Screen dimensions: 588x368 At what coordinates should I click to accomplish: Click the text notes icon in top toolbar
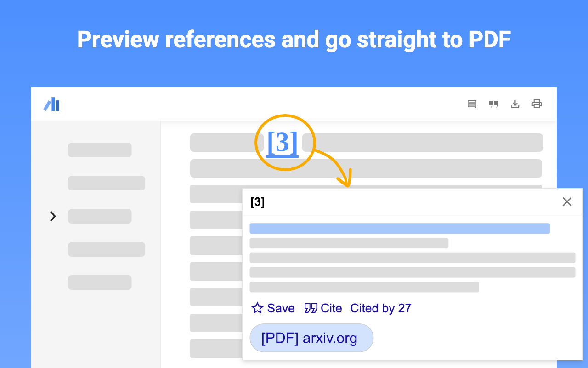pyautogui.click(x=472, y=104)
